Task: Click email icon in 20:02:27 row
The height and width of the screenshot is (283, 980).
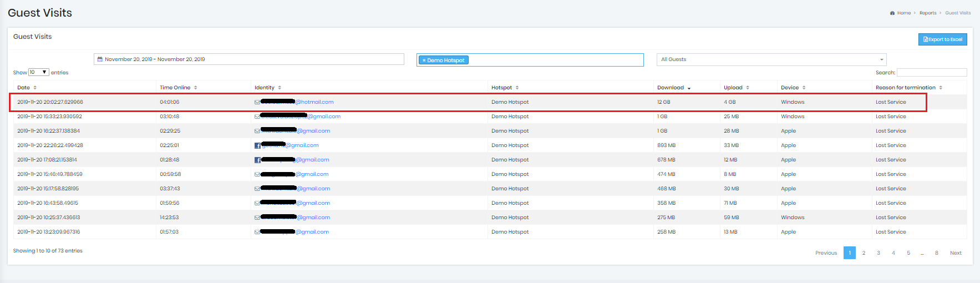Action: click(x=257, y=102)
